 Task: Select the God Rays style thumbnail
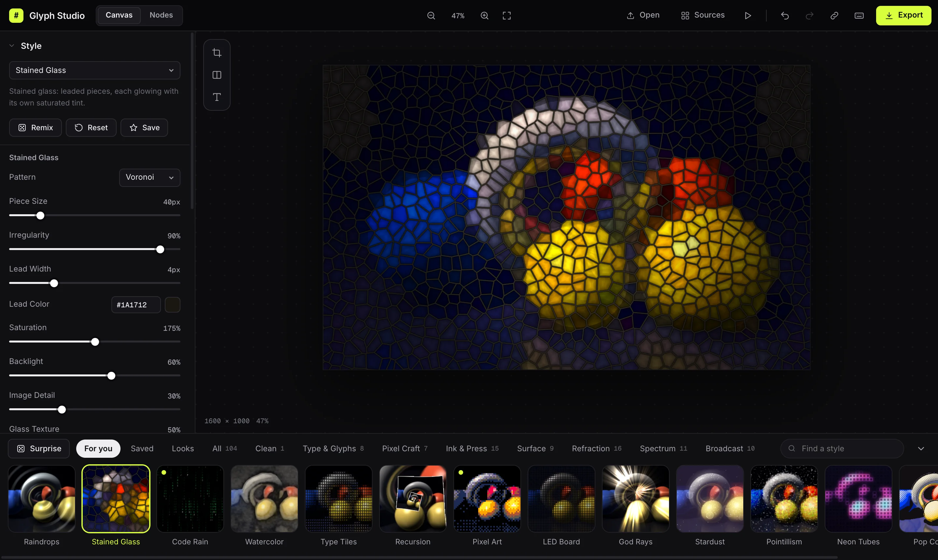click(x=636, y=498)
